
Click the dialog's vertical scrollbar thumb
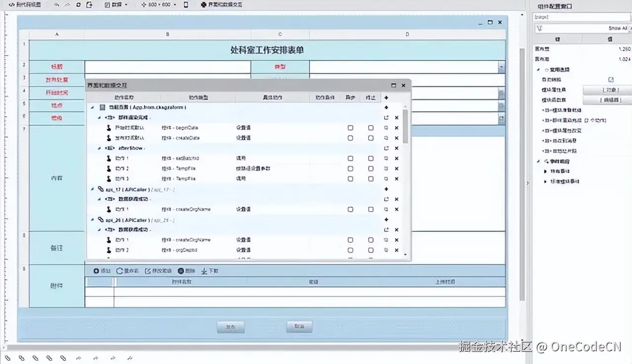[405, 126]
